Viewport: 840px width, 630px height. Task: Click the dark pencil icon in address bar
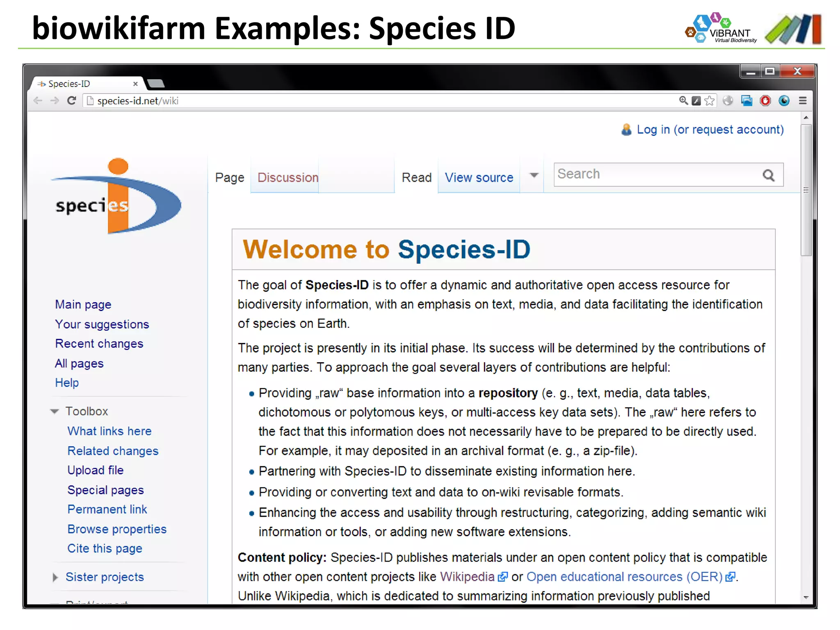pyautogui.click(x=696, y=100)
